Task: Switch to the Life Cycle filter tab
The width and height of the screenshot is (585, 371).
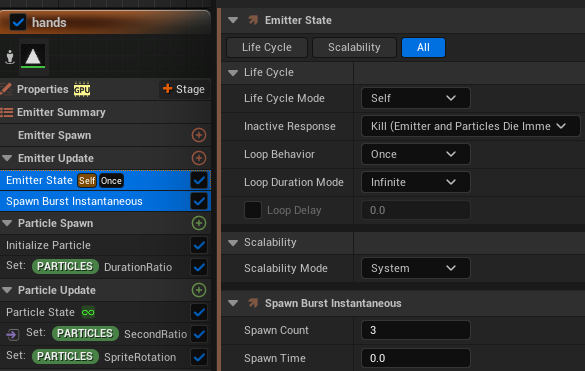Action: point(267,47)
